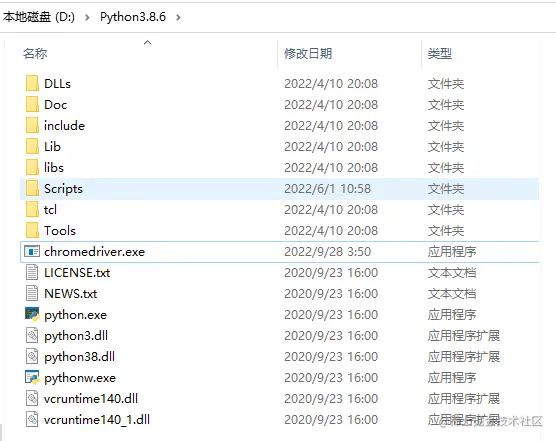Select the NEWS.txt file name
The width and height of the screenshot is (556, 441).
70,294
